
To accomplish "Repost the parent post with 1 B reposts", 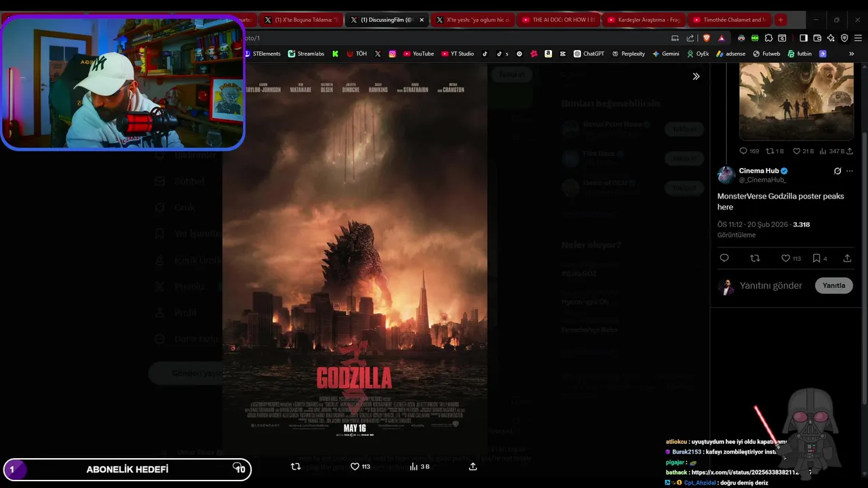I will (x=774, y=151).
